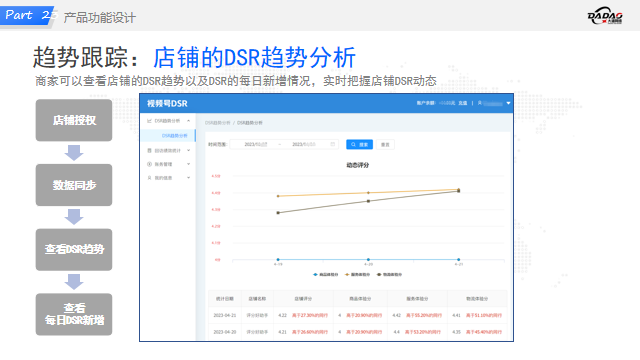Viewport: 640px width, 360px height.
Task: Click the orange line point at 4-19
Action: pyautogui.click(x=278, y=196)
